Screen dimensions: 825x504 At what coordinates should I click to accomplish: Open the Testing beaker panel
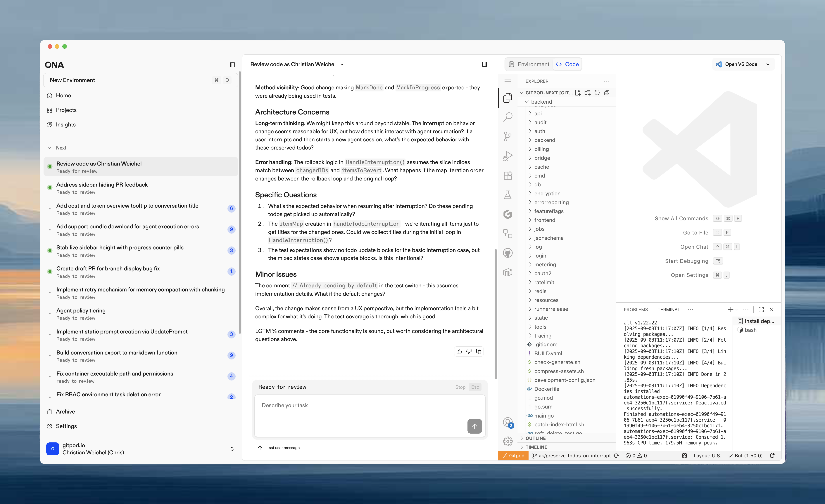point(508,195)
